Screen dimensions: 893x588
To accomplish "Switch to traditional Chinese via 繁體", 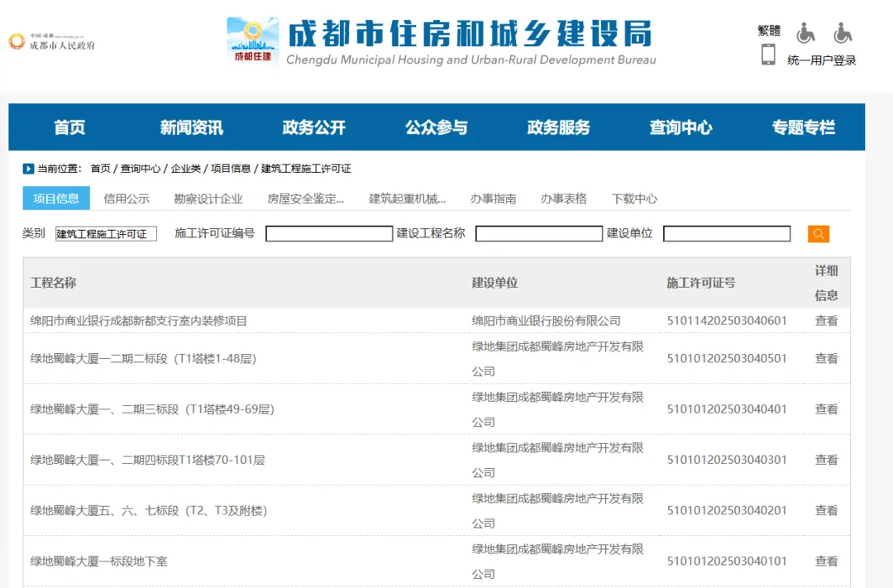I will click(x=769, y=31).
